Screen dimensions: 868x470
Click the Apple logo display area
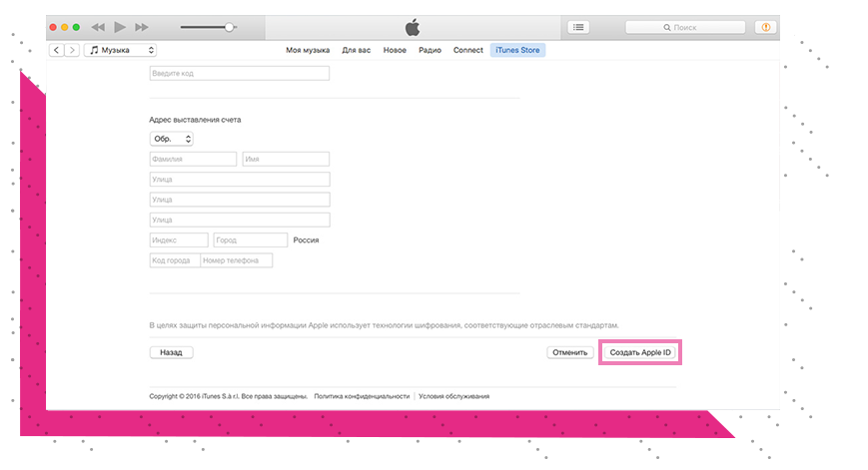[414, 27]
